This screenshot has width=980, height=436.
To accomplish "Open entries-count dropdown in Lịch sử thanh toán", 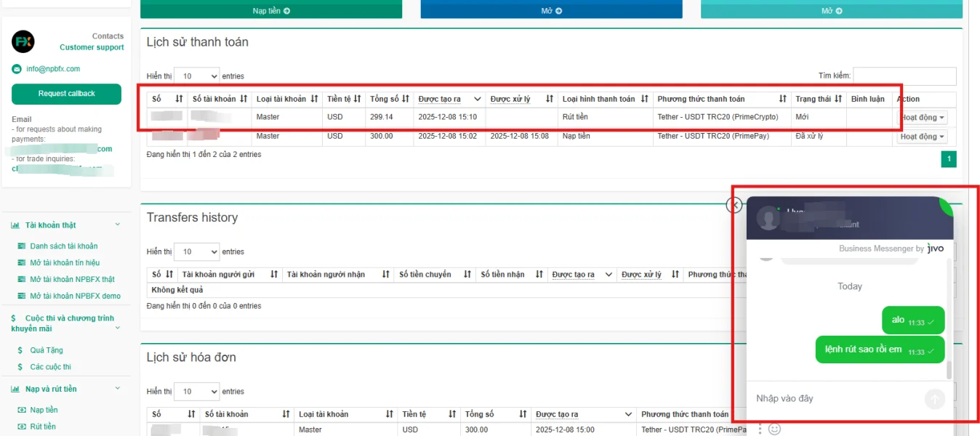I will pyautogui.click(x=196, y=76).
